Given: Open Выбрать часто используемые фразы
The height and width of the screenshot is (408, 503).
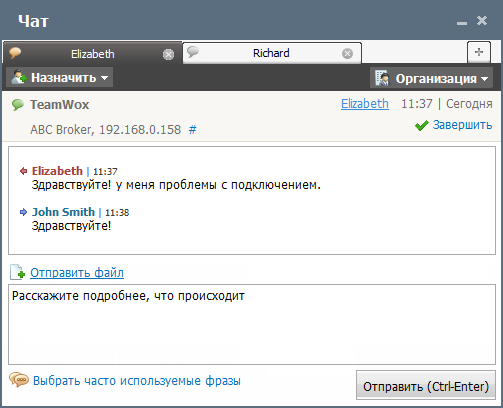Looking at the screenshot, I should click(x=137, y=381).
